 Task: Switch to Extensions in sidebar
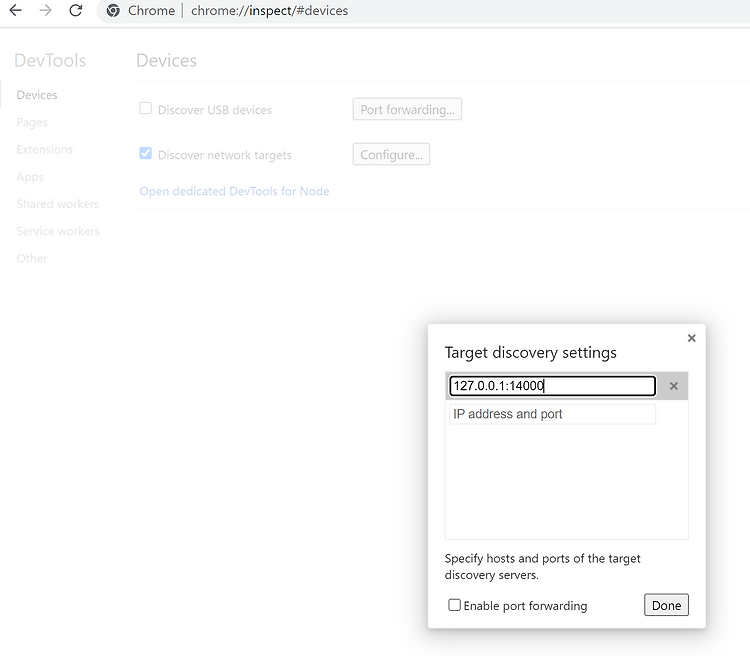tap(44, 149)
